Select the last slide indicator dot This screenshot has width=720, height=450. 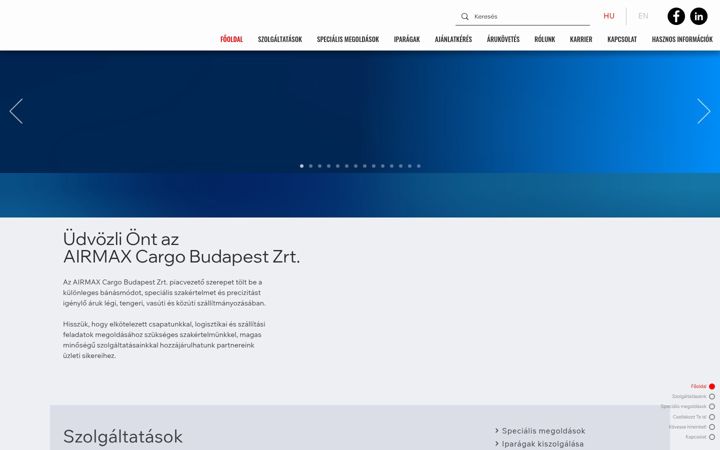coord(419,166)
